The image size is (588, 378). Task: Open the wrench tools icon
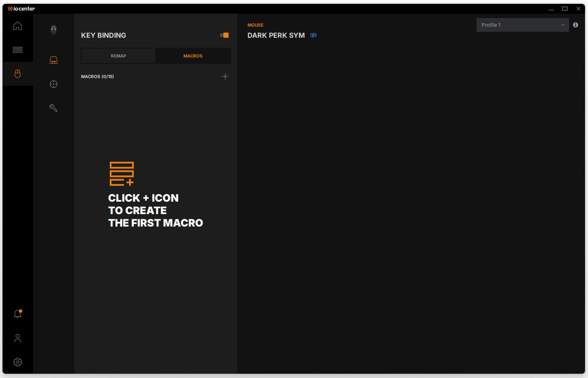point(54,108)
